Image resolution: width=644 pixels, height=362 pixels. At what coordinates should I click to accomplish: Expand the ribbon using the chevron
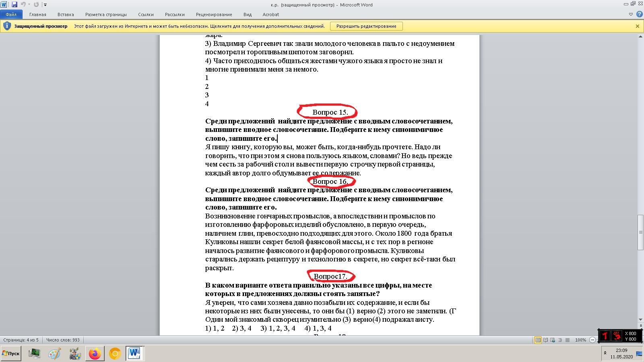click(x=631, y=14)
